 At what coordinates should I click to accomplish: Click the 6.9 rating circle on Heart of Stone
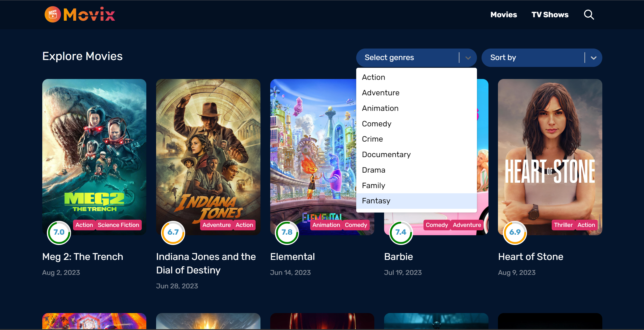coord(515,232)
